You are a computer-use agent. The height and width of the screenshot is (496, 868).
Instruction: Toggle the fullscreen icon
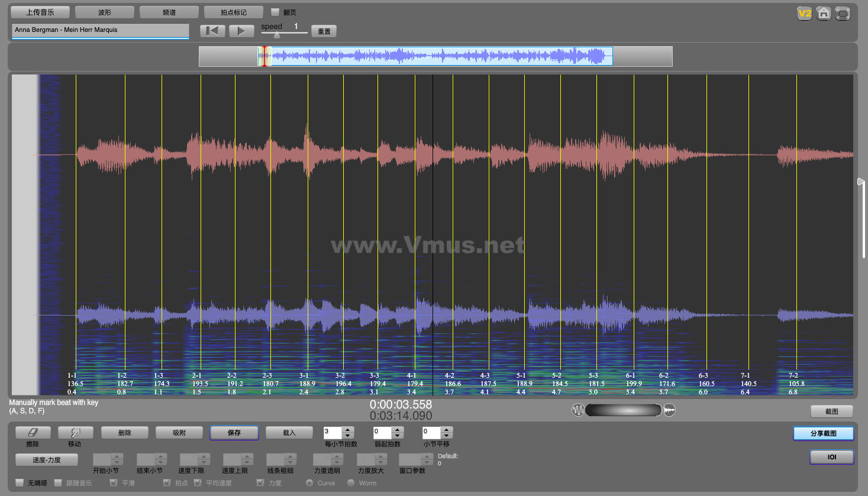tap(843, 14)
